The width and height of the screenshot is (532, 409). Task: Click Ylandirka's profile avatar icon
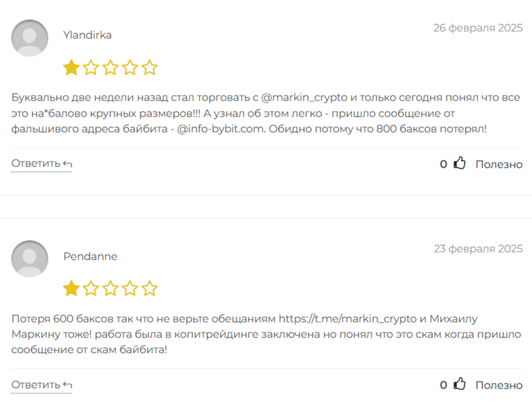30,38
